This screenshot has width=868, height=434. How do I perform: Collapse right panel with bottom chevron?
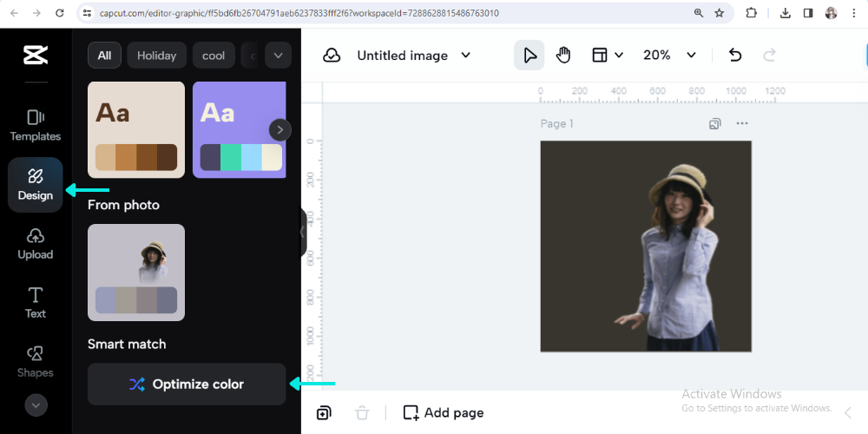click(847, 412)
